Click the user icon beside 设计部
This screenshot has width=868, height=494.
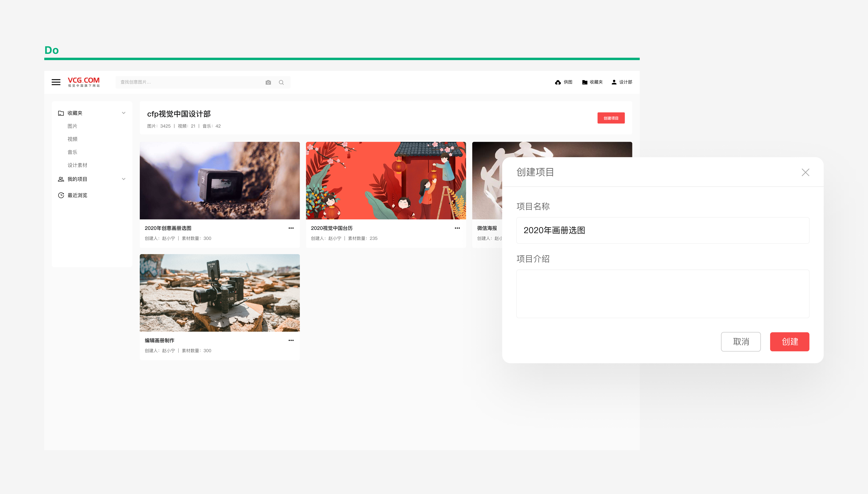614,82
